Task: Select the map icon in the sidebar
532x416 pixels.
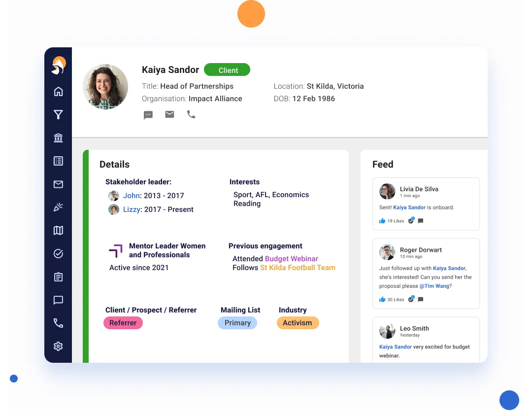Action: pyautogui.click(x=58, y=230)
